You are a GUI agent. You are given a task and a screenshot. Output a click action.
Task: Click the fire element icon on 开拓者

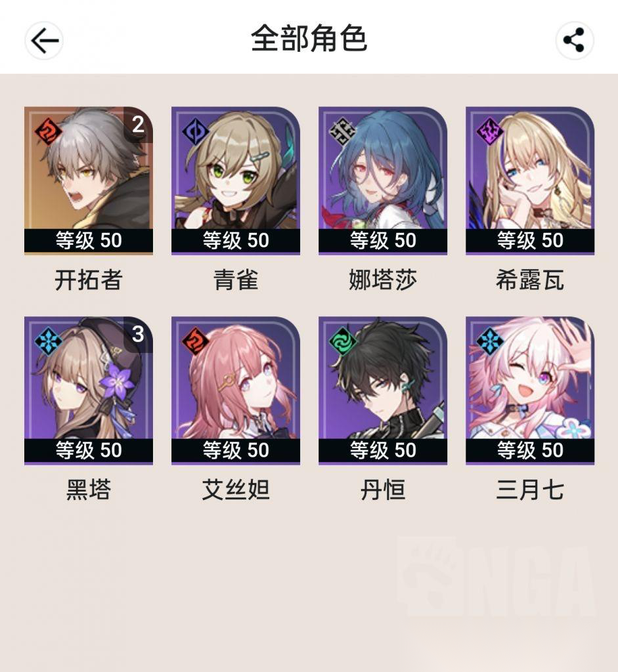pyautogui.click(x=48, y=131)
